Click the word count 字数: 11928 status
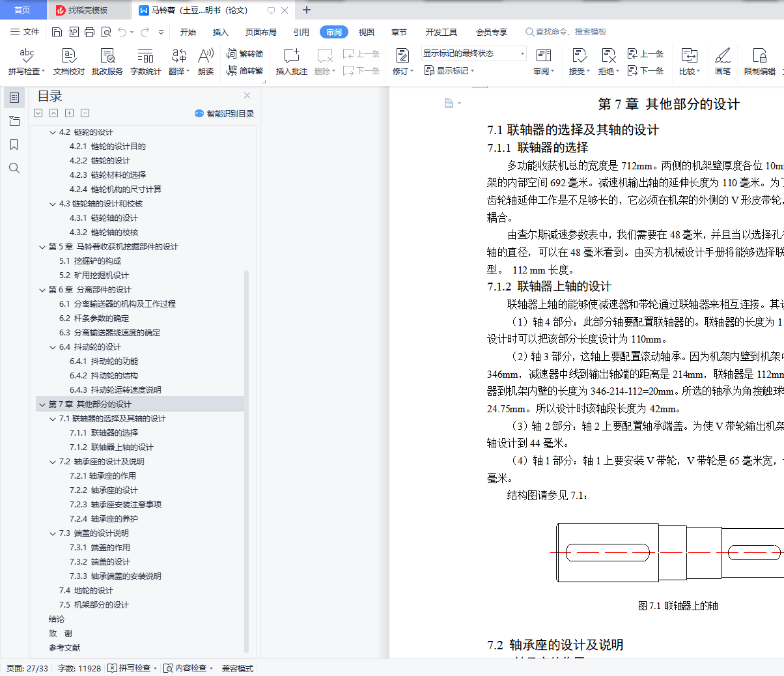Screen dimensions: 784x676 (79, 668)
